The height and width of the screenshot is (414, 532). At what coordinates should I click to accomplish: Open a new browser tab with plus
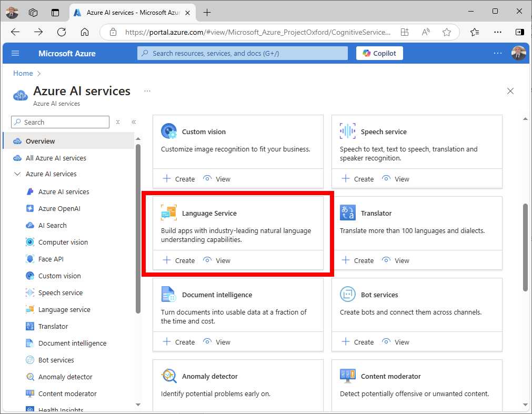207,13
